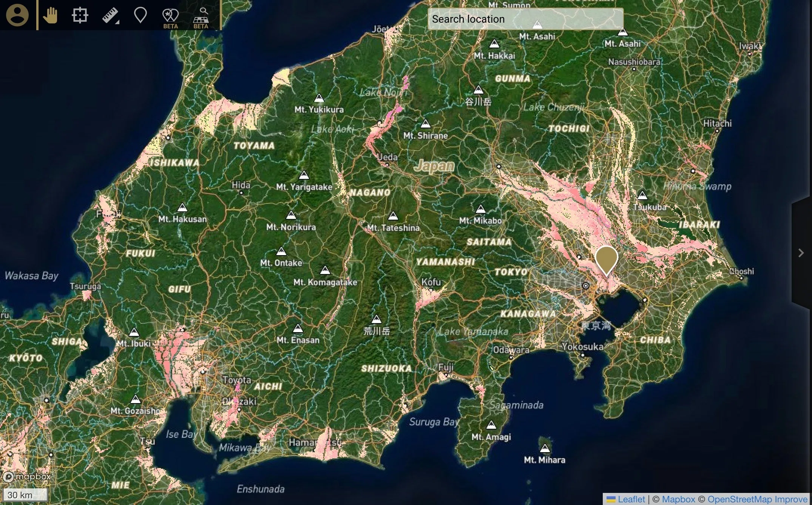Click the Mt. Amagi peak icon
This screenshot has height=505, width=812.
491,425
